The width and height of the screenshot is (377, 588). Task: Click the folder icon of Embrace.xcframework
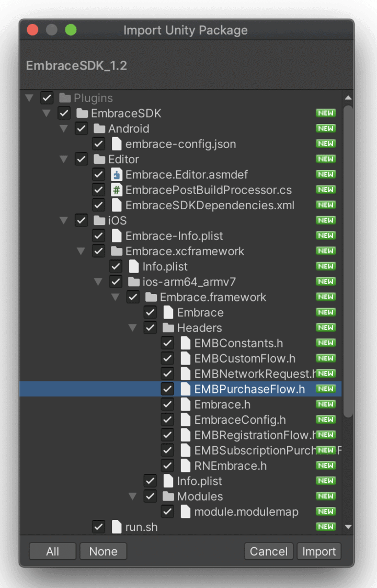(x=117, y=251)
